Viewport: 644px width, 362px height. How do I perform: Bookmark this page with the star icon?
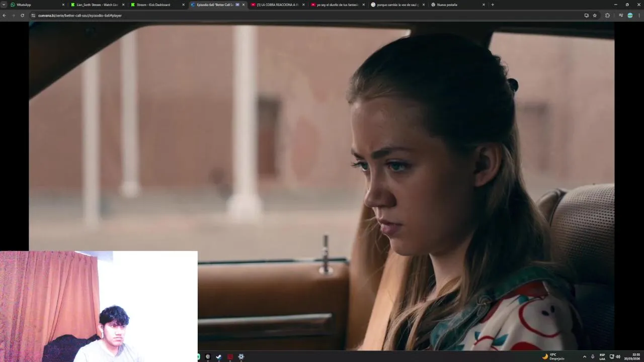tap(595, 16)
